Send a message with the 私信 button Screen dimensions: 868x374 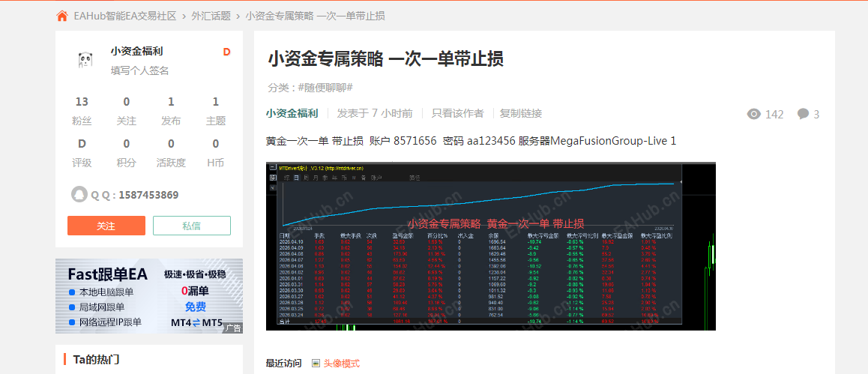click(192, 226)
